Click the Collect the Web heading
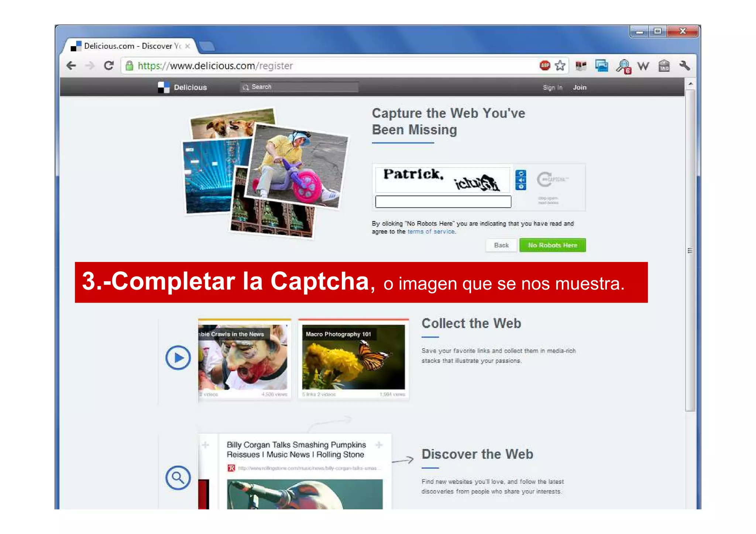756x534 pixels. 471,323
